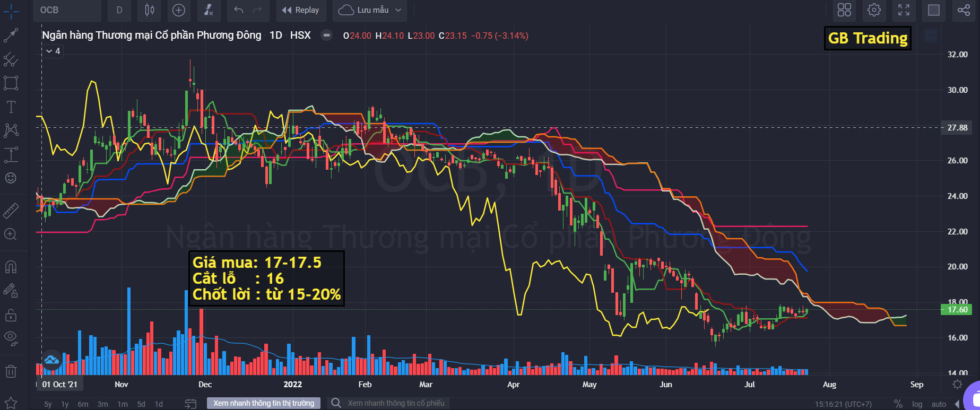Click the OCB symbol search field
This screenshot has height=410, width=980.
tap(67, 10)
